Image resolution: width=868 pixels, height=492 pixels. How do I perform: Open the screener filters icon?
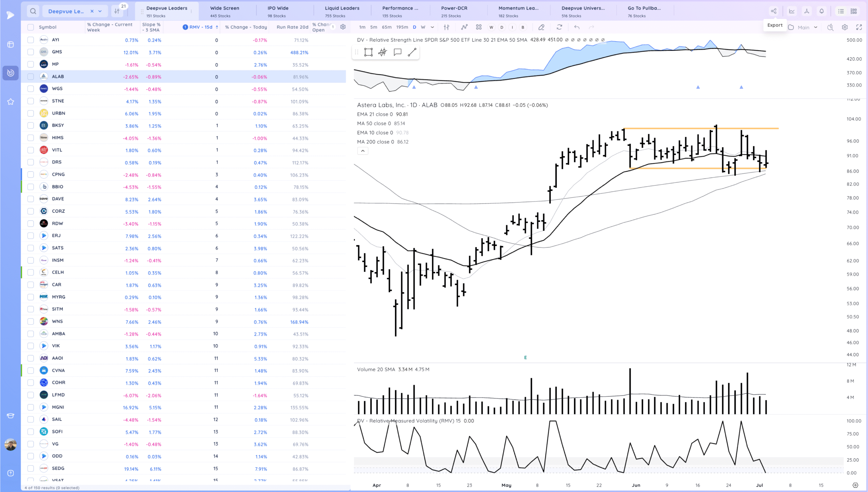pyautogui.click(x=117, y=11)
